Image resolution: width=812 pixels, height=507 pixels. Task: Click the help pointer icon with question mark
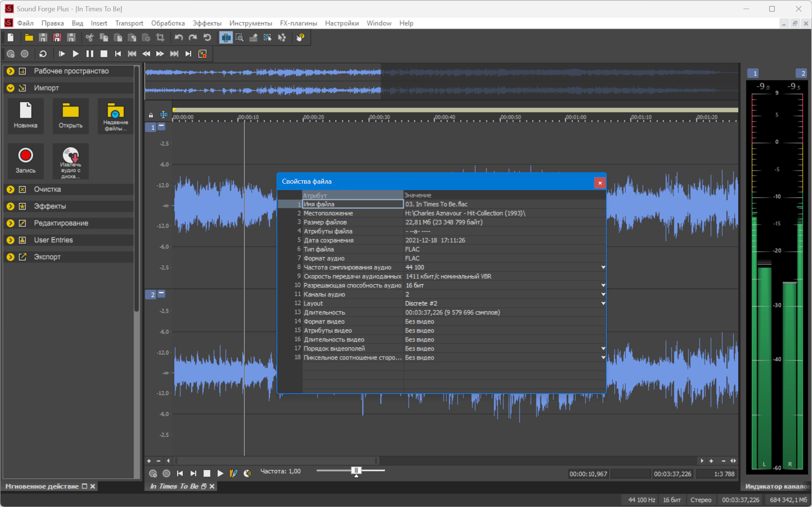(300, 38)
